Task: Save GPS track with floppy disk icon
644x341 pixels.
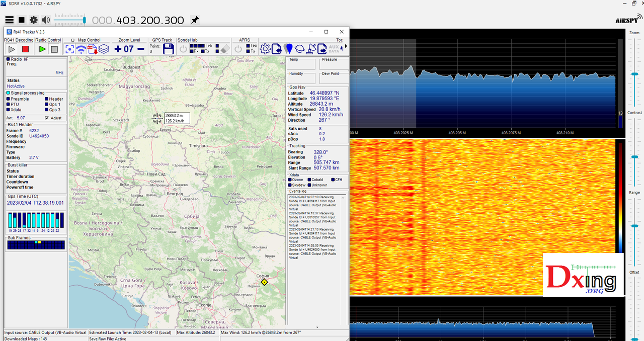Action: tap(169, 49)
